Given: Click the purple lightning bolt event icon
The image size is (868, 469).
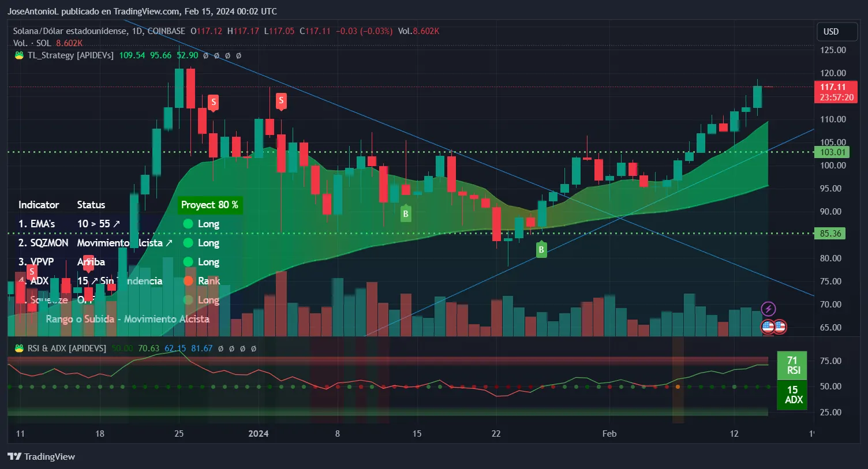Looking at the screenshot, I should [x=768, y=309].
